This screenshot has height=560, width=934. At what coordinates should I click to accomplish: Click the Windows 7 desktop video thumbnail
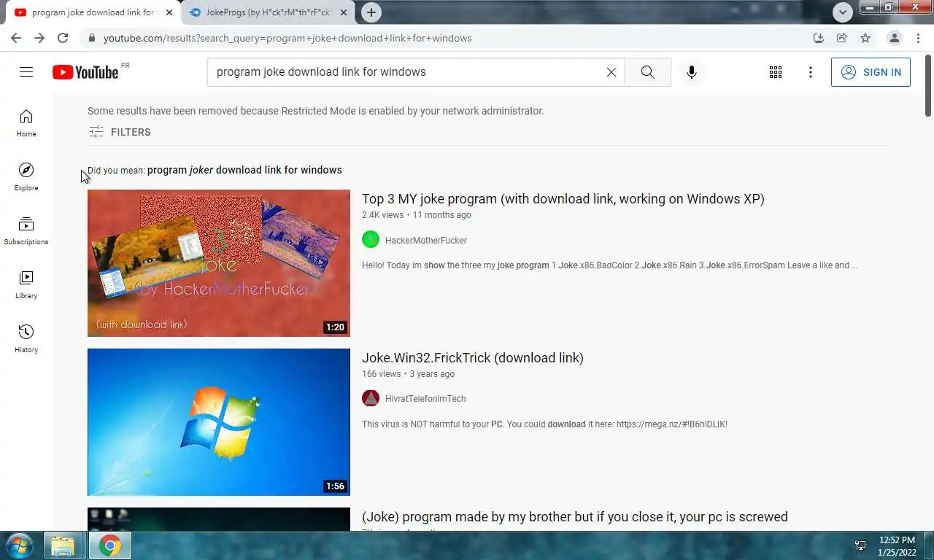point(219,422)
